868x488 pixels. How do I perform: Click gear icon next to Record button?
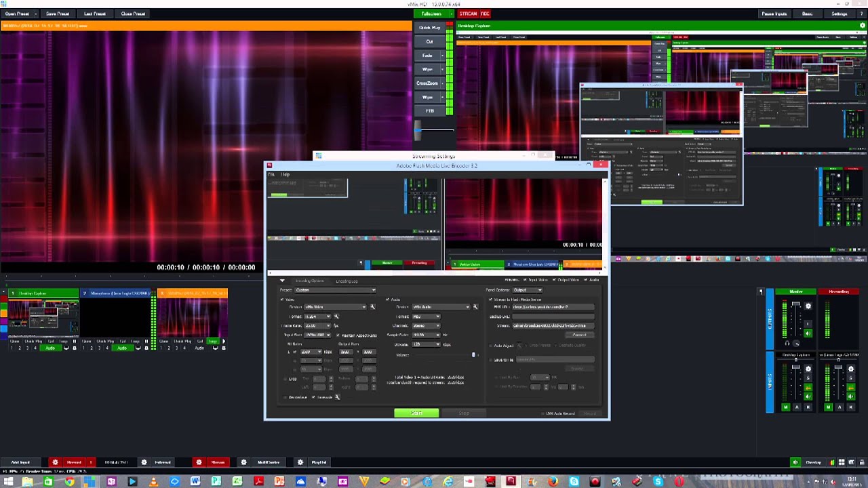coord(56,462)
